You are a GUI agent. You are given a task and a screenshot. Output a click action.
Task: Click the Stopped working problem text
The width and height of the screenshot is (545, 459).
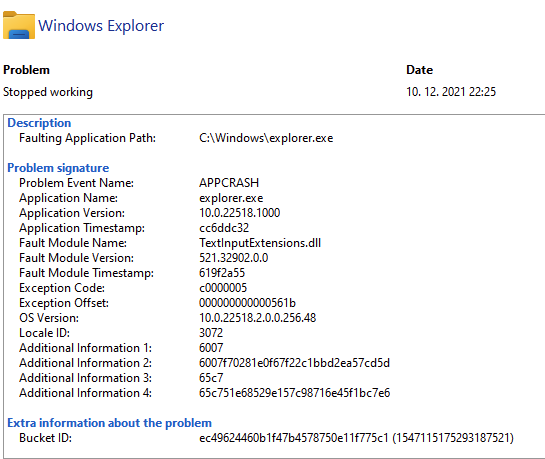tap(48, 92)
